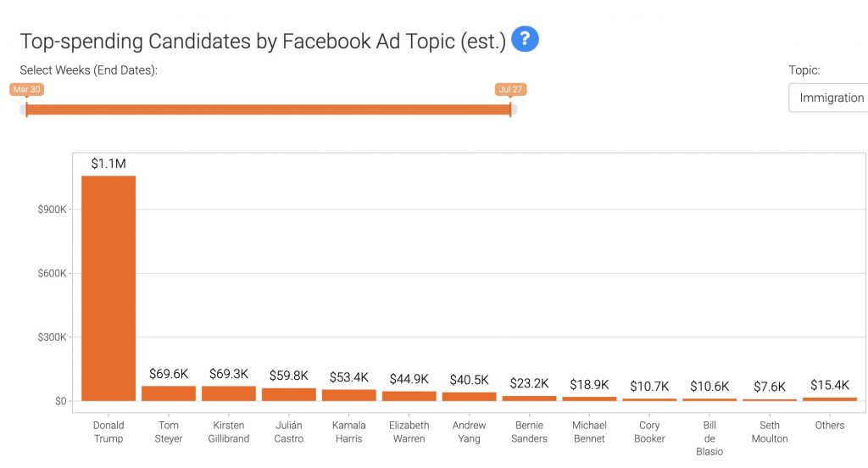The height and width of the screenshot is (468, 868).
Task: Click the Bernie Sanders axis label
Action: tap(530, 432)
